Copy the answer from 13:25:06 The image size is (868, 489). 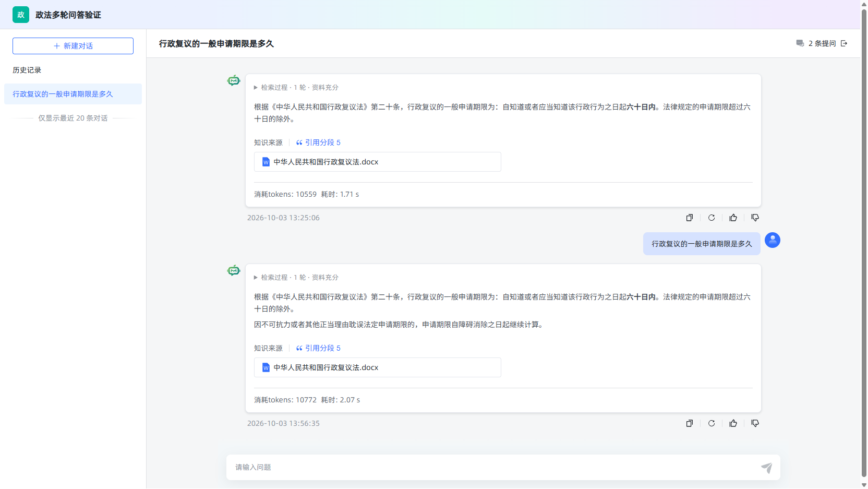[x=690, y=218]
